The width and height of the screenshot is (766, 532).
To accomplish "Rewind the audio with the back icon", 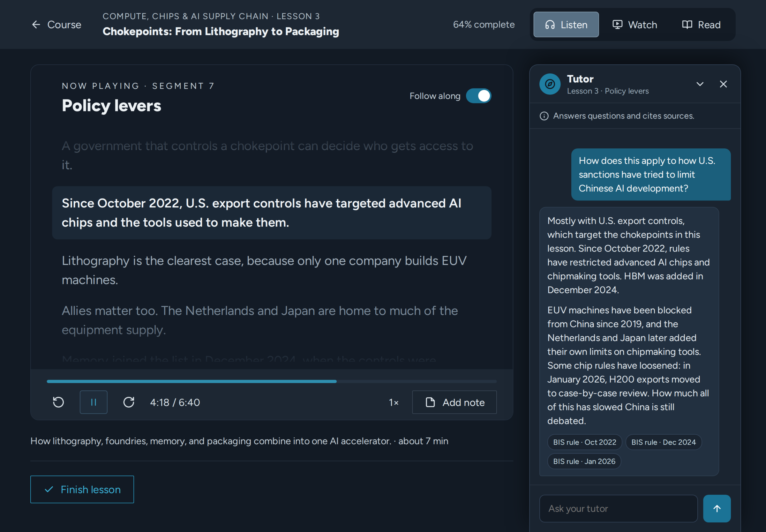I will tap(58, 402).
